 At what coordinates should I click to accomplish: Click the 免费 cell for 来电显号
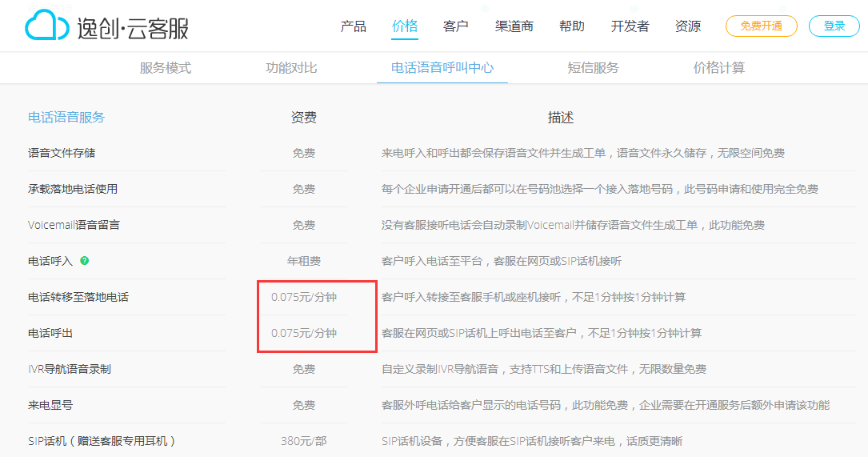[304, 405]
